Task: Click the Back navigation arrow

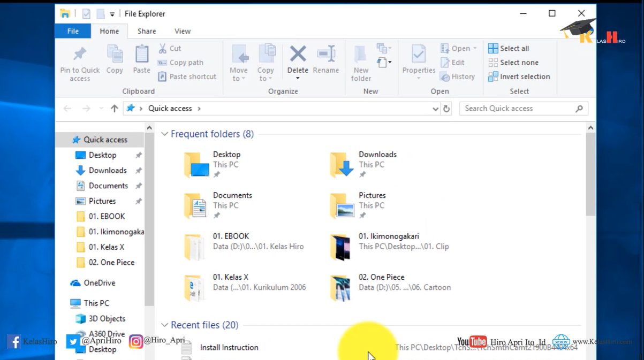Action: pos(67,109)
